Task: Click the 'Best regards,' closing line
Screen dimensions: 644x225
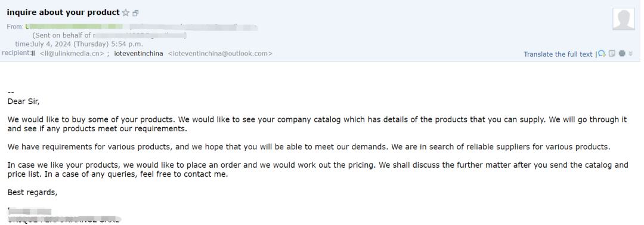Action: point(32,192)
